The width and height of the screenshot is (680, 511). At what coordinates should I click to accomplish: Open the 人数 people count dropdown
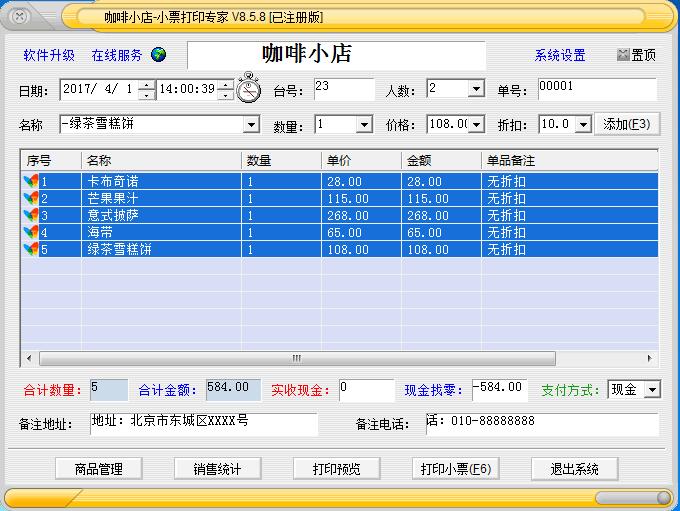(476, 89)
